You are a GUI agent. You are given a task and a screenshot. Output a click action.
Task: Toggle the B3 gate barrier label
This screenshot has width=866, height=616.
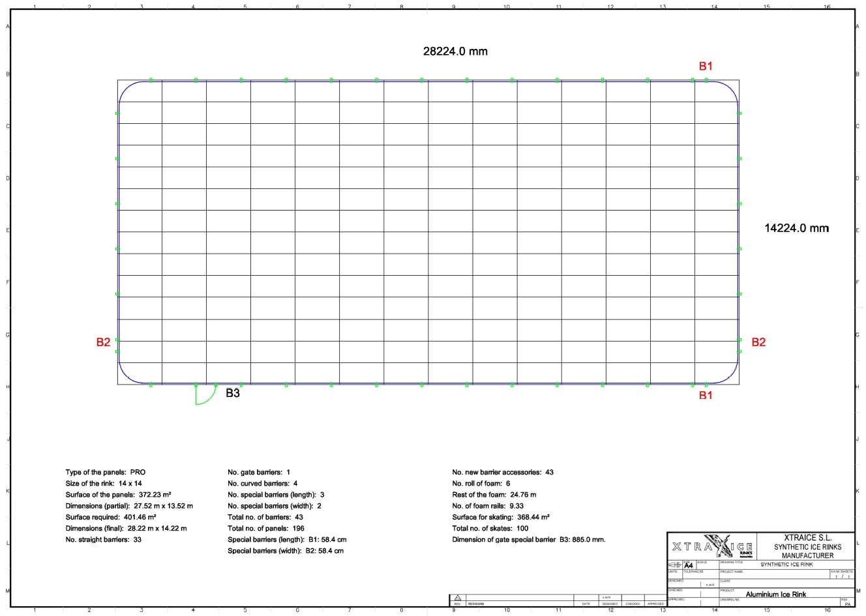coord(233,392)
